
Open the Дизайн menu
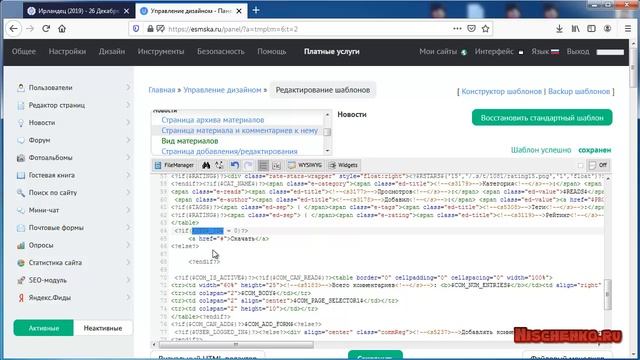point(112,51)
